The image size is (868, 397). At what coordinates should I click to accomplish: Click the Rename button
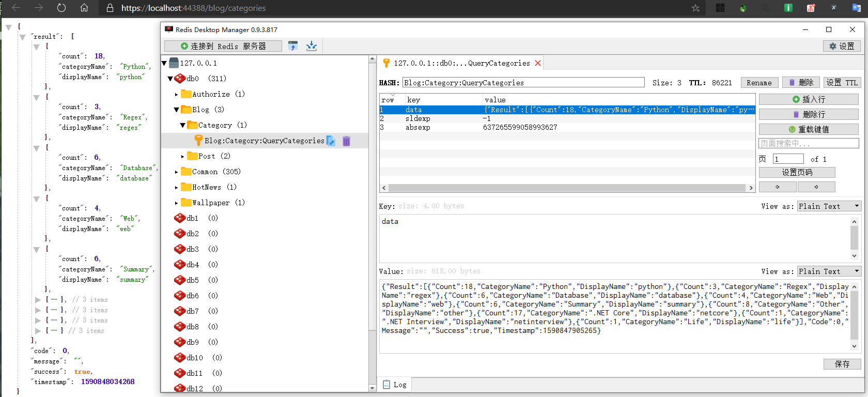point(759,83)
